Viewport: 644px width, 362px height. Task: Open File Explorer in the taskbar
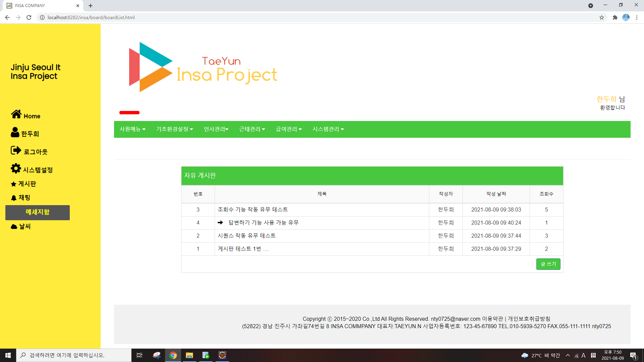(x=190, y=355)
